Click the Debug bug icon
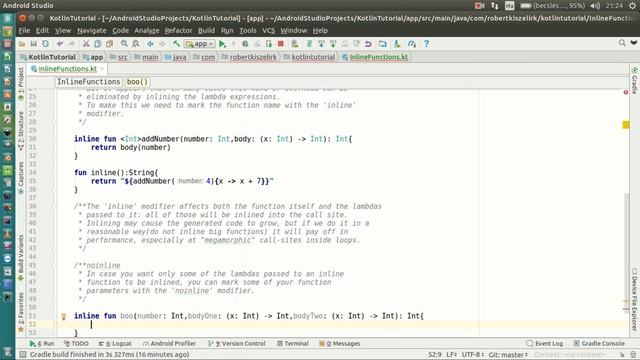This screenshot has width=640, height=360. [x=245, y=44]
